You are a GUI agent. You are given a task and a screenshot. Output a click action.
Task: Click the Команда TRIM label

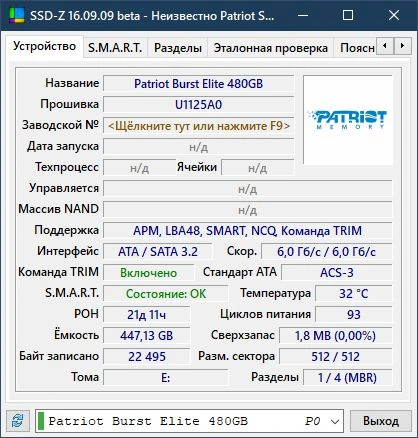(x=58, y=272)
